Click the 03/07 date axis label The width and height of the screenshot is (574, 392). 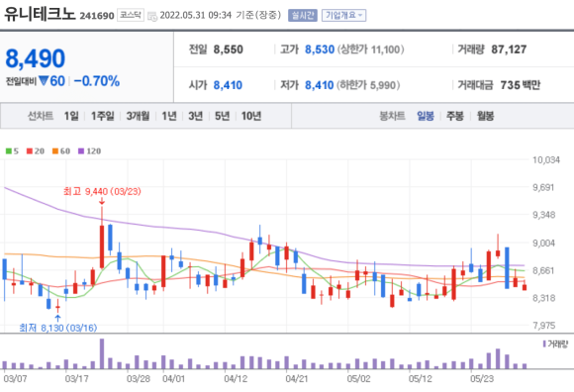pyautogui.click(x=15, y=378)
